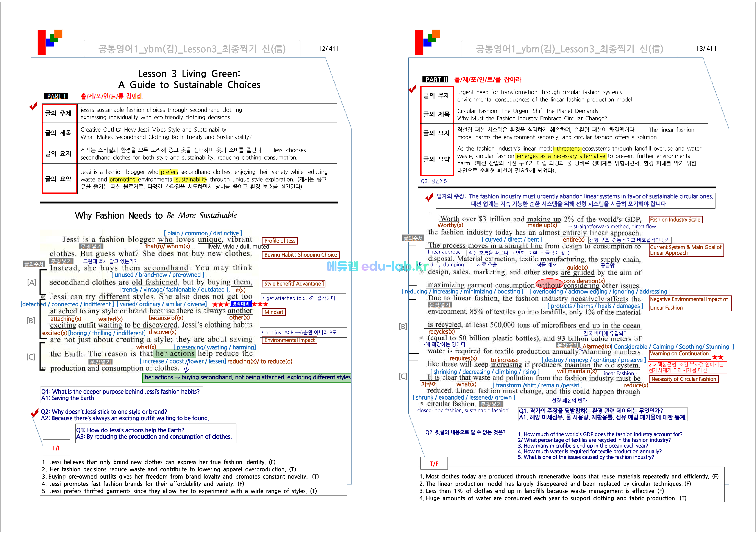This screenshot has width=756, height=534.
Task: Click the choice list '[ plain / common / distinctive ]'
Action: pyautogui.click(x=203, y=233)
